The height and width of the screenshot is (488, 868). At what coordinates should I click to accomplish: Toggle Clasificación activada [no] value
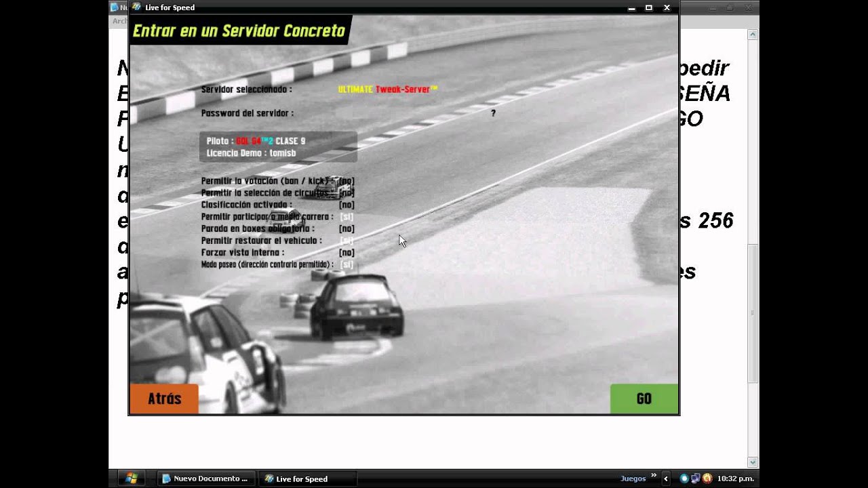click(347, 205)
